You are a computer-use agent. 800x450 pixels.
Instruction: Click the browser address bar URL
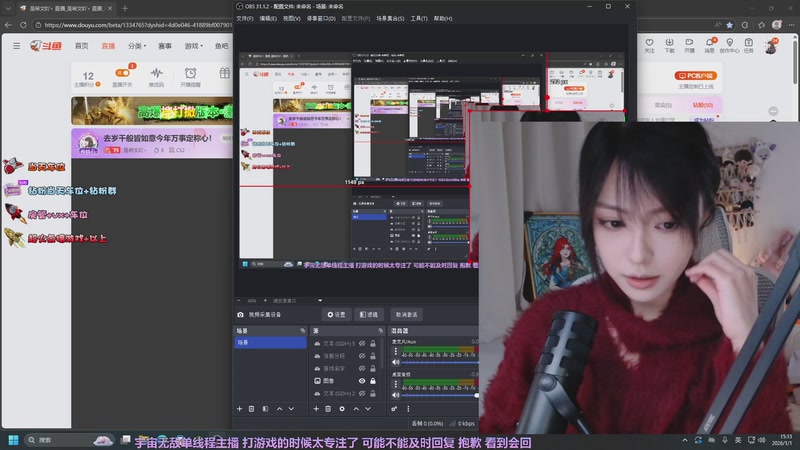pyautogui.click(x=138, y=24)
